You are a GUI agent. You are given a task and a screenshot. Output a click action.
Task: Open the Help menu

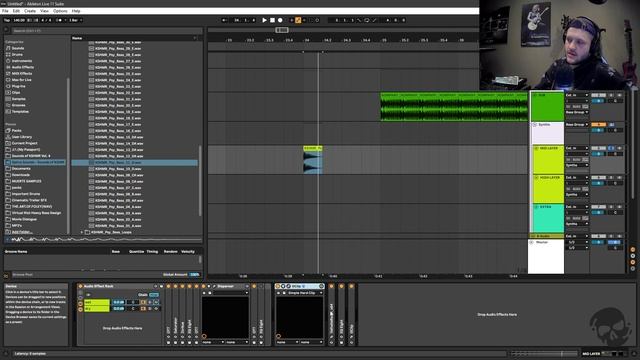click(x=76, y=11)
